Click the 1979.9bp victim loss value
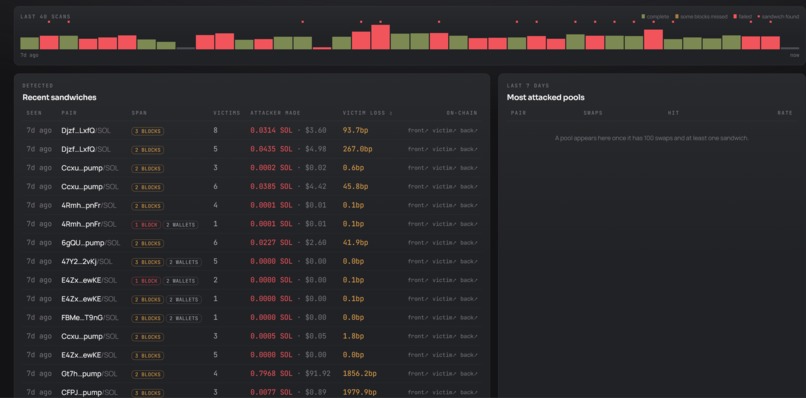Screen dimensions: 806x398 click(360, 392)
